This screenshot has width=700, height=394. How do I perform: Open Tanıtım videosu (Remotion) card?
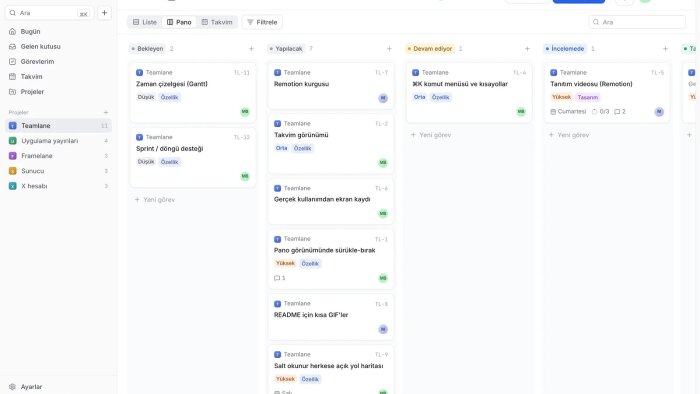607,93
